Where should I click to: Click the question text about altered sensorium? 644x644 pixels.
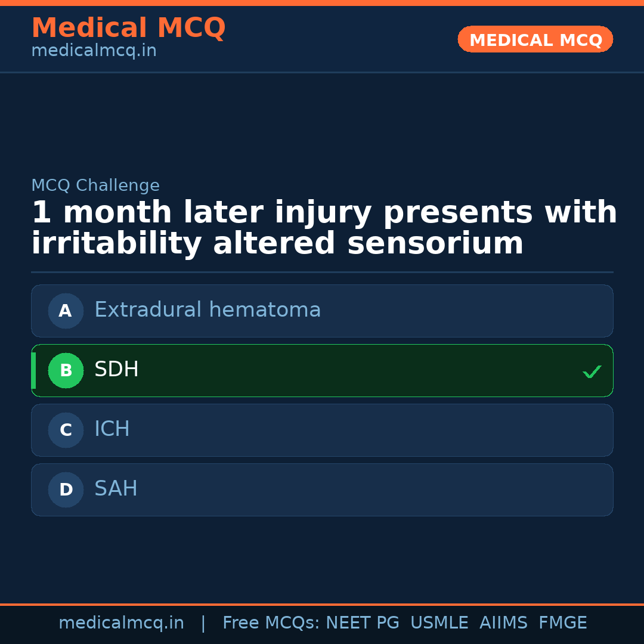point(322,227)
